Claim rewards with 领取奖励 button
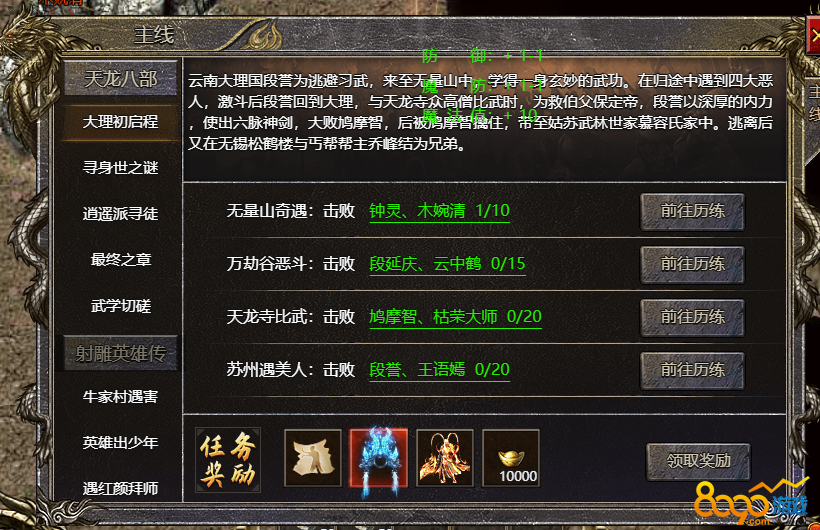The height and width of the screenshot is (530, 820). click(698, 461)
